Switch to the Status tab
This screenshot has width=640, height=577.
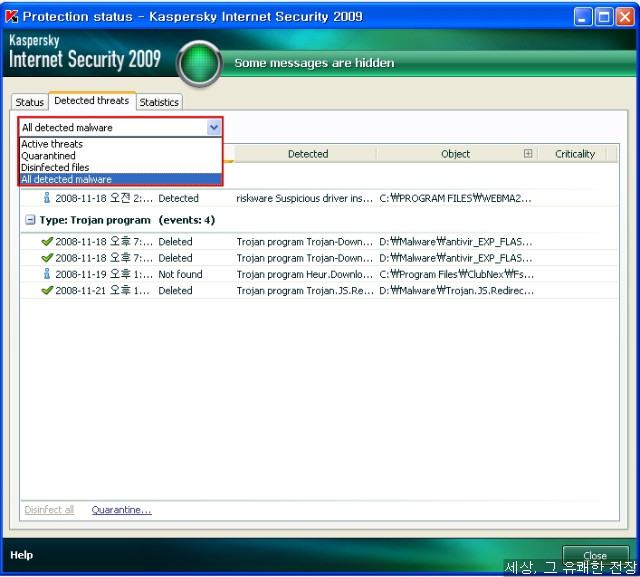29,102
